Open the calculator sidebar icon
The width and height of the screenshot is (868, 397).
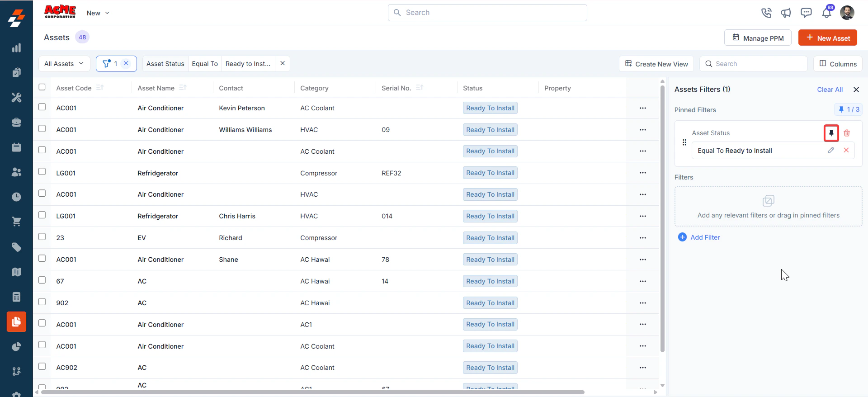(x=16, y=297)
